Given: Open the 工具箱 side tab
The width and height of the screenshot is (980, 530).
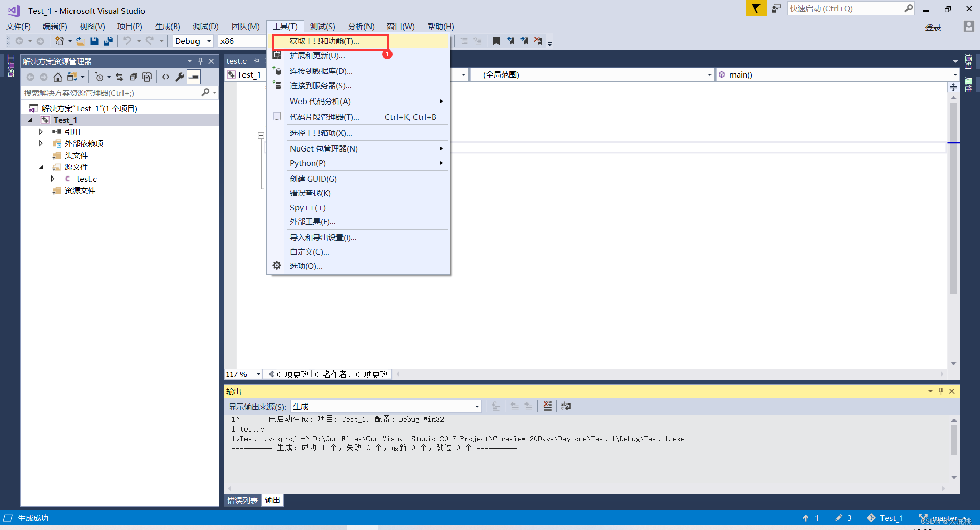Looking at the screenshot, I should (10, 66).
